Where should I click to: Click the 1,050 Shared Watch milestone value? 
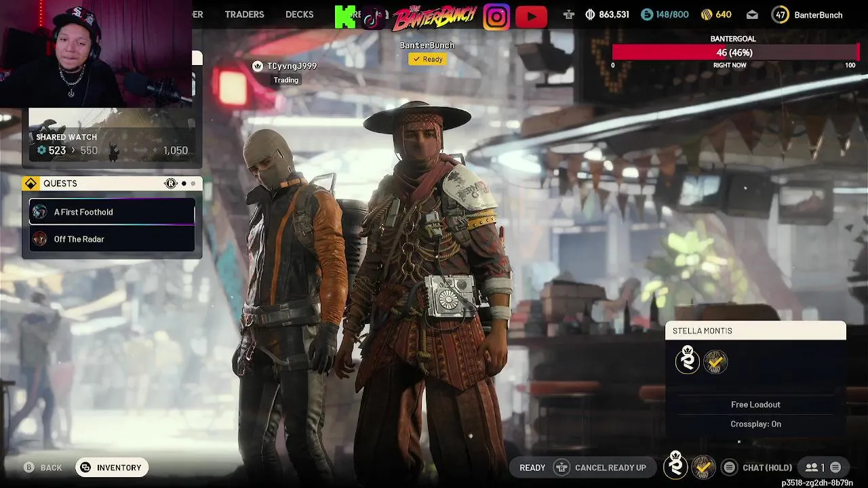[176, 150]
